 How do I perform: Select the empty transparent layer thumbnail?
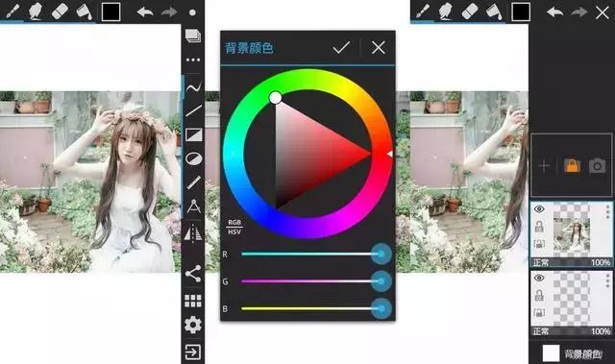click(572, 299)
